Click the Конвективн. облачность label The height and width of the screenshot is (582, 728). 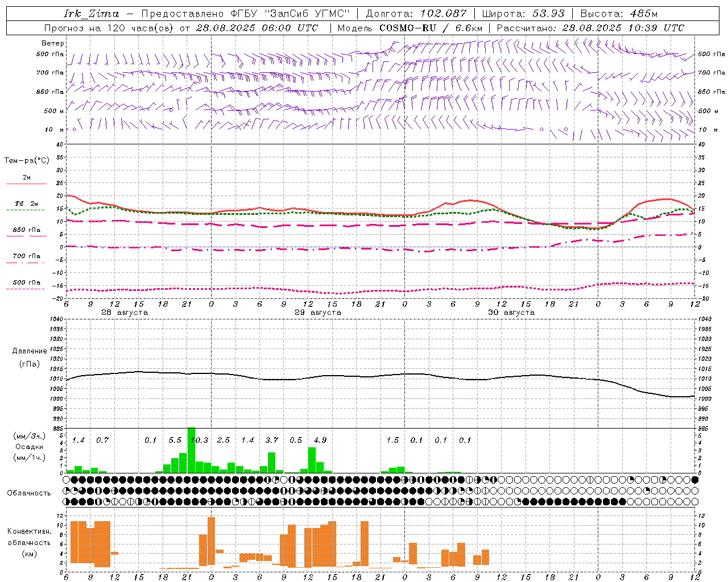click(x=29, y=537)
